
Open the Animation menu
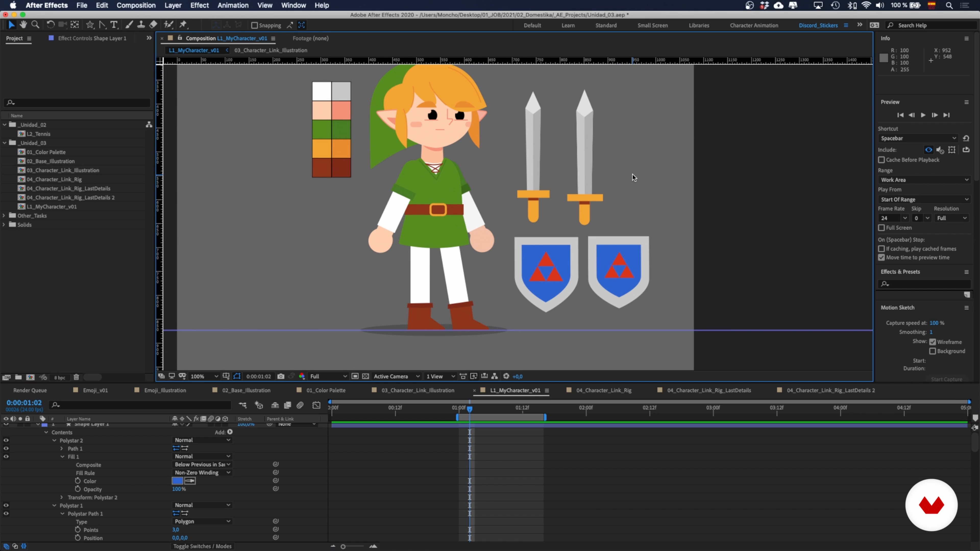point(233,5)
